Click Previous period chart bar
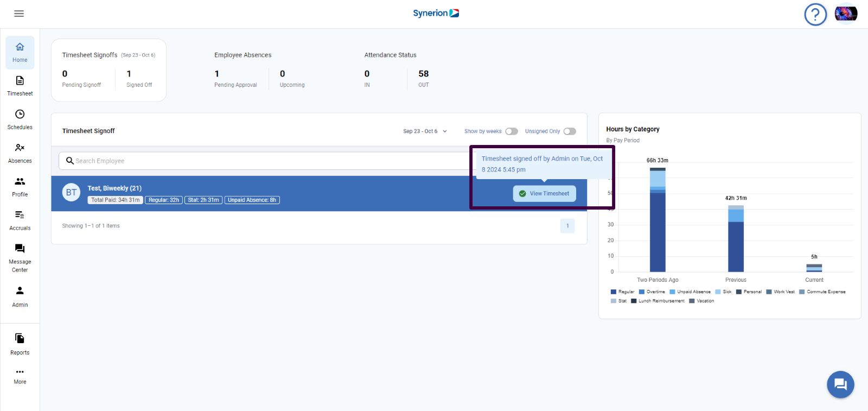The width and height of the screenshot is (868, 411). (x=736, y=239)
